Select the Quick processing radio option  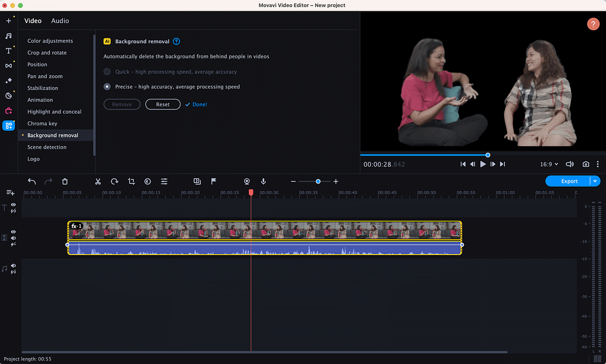coord(107,72)
